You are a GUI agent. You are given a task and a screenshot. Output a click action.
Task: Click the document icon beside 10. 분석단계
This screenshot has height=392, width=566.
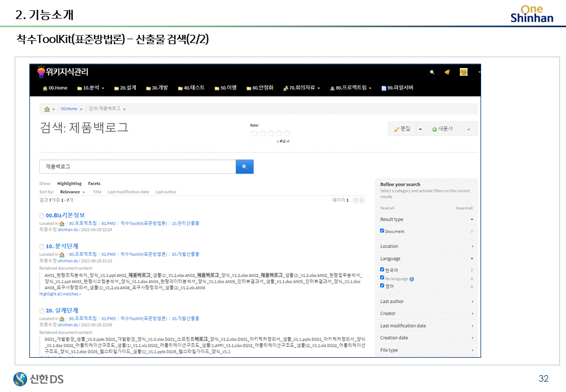pos(42,247)
